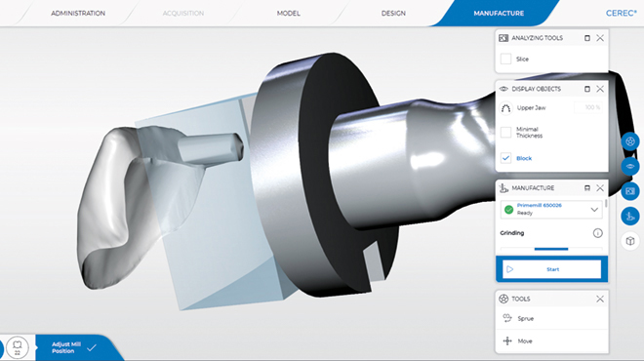Viewport: 644px width, 361px height.
Task: Click the Manufacture panel scrollbar
Action: coord(606,204)
